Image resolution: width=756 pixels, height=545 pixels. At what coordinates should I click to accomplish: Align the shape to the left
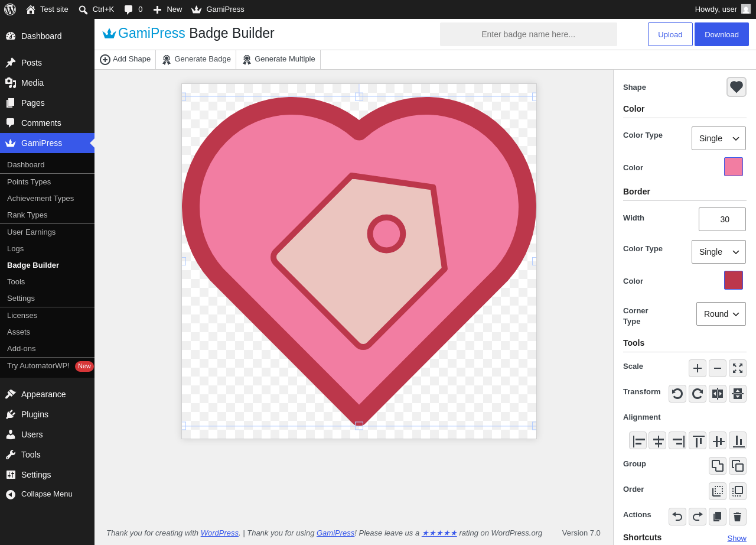(x=638, y=440)
